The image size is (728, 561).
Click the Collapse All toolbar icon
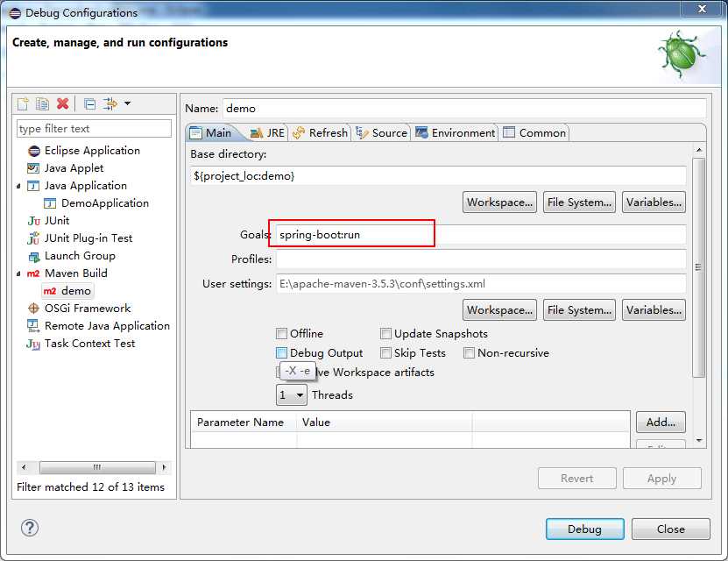coord(90,104)
